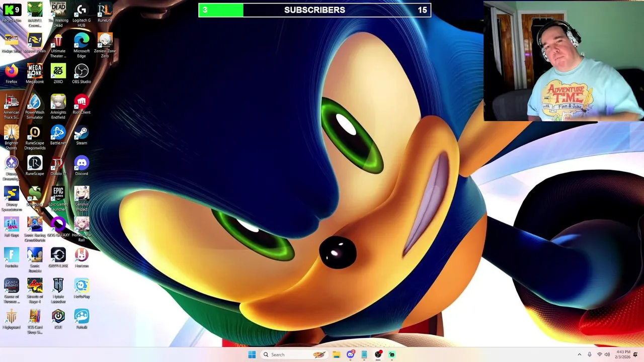Image resolution: width=644 pixels, height=362 pixels.
Task: Open the Recycle Bin desktop icon
Action: click(12, 13)
